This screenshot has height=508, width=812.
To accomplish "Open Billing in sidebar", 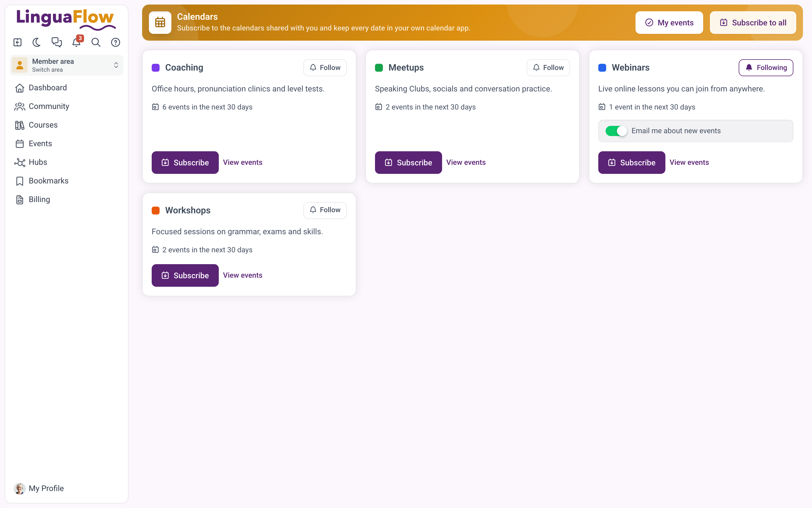I will tap(67, 200).
